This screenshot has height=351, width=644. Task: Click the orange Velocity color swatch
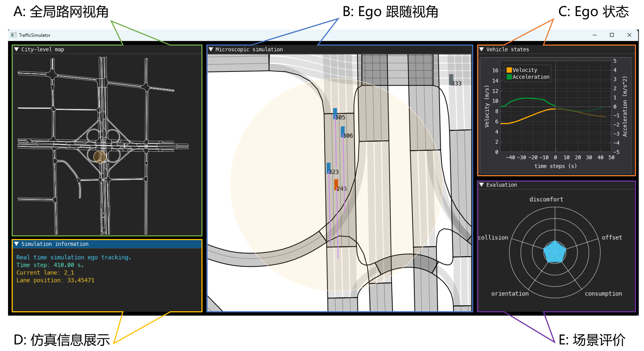click(509, 70)
